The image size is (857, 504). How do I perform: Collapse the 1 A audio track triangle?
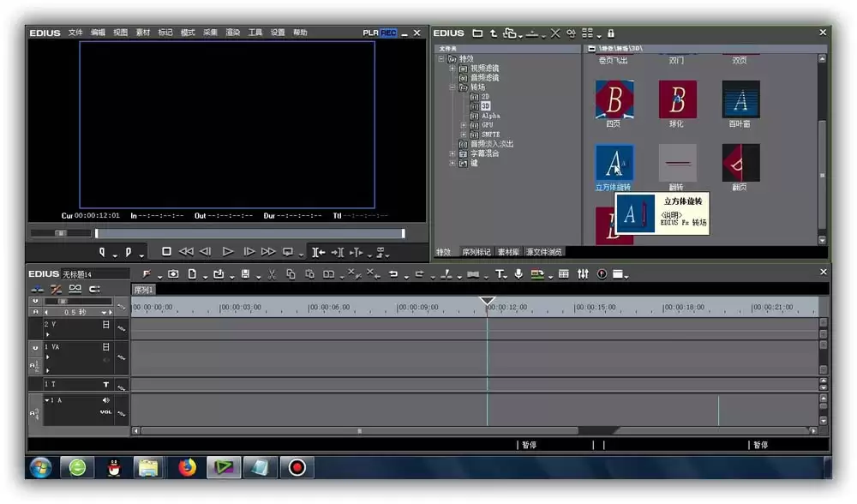click(47, 400)
